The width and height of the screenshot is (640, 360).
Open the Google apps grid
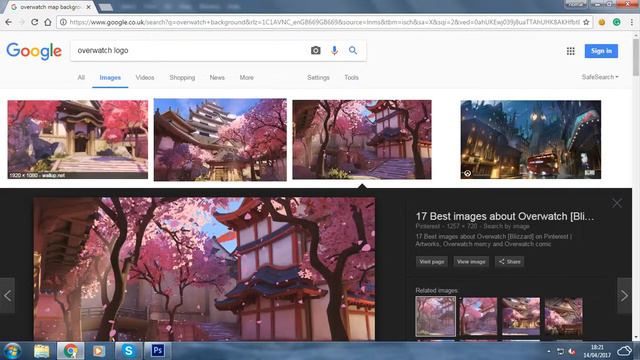(571, 51)
